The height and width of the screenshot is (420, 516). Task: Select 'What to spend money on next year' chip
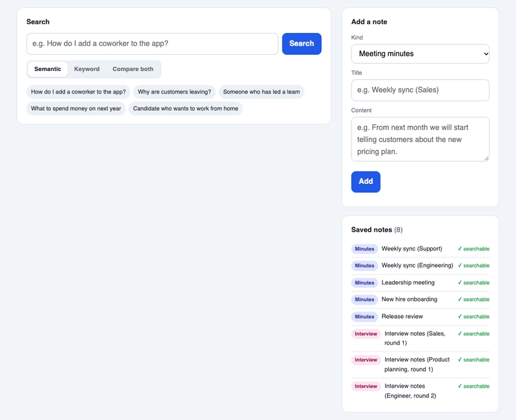[x=76, y=108]
